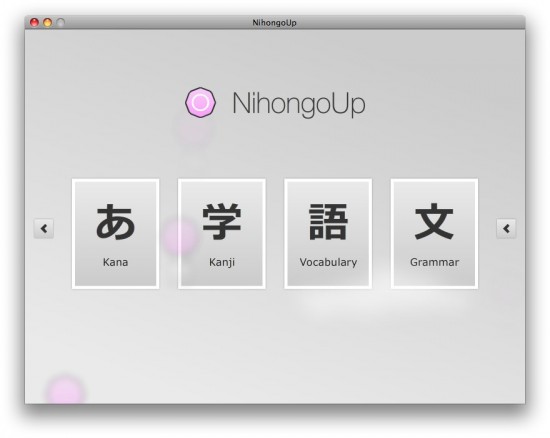550x438 pixels.
Task: Click the あ hiragana symbol
Action: (115, 222)
